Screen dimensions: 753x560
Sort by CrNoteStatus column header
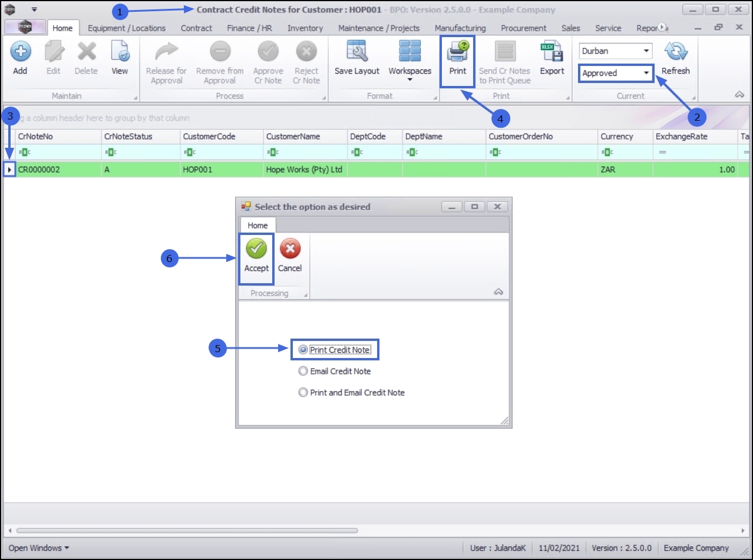tap(140, 136)
